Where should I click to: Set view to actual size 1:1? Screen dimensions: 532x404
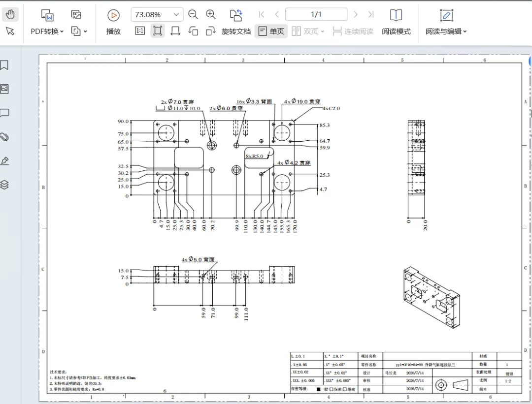point(140,31)
